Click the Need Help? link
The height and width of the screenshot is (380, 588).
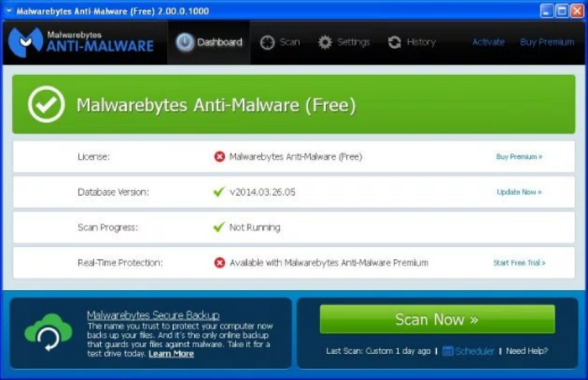tap(527, 351)
